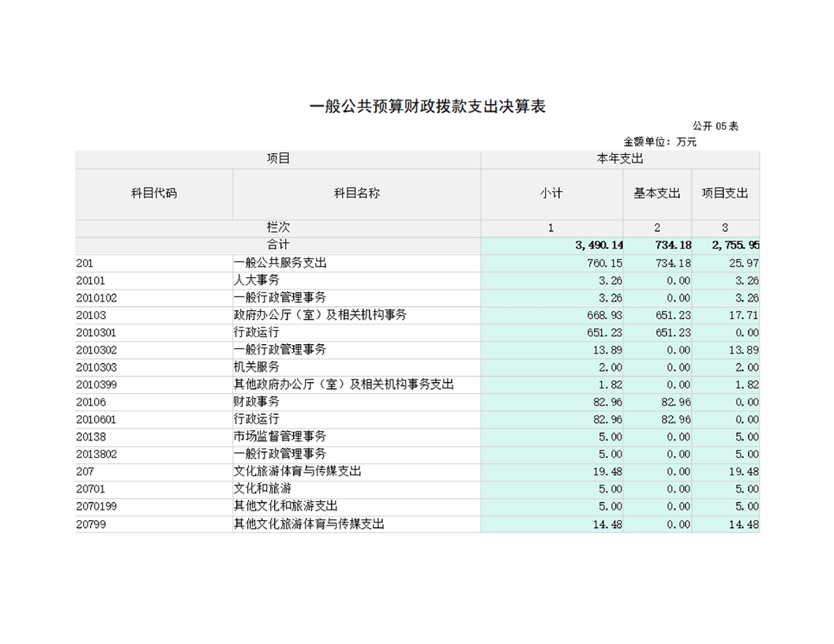Viewport: 834px width, 644px height.
Task: Click value 25.97
Action: pos(744,263)
